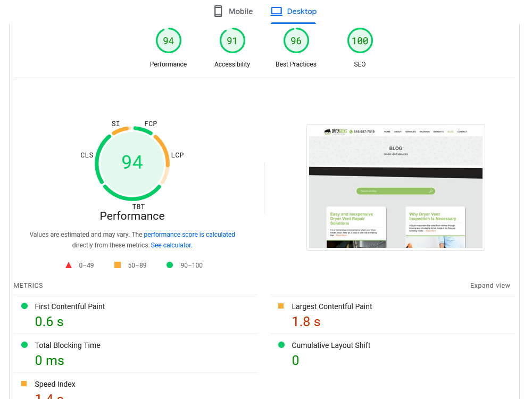The image size is (532, 399).
Task: Click the orange square 50-89 legend icon
Action: [x=117, y=264]
